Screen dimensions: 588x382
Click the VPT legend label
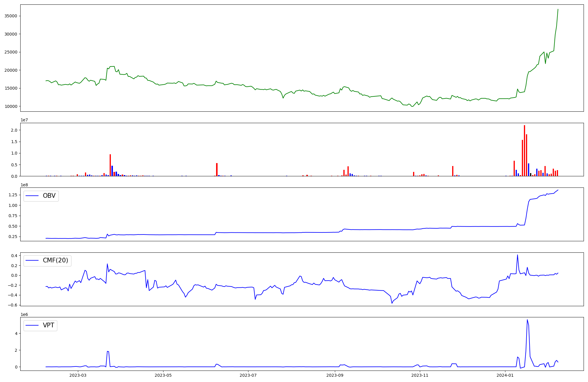point(49,325)
